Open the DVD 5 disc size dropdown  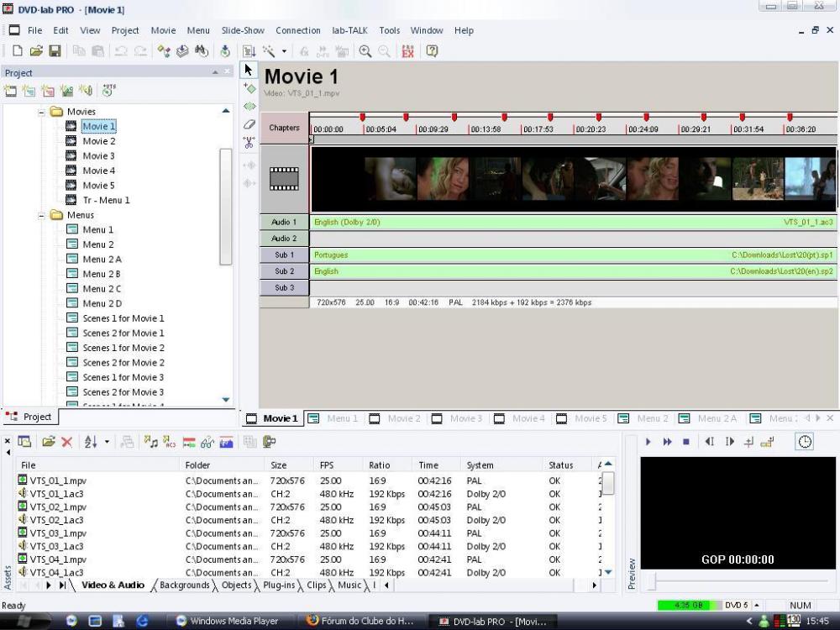click(757, 606)
